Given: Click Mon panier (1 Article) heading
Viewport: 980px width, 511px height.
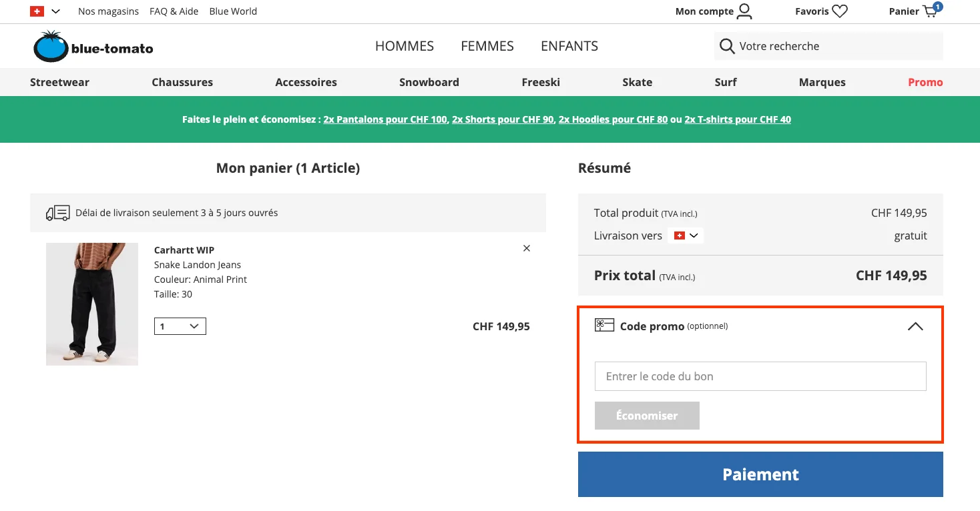Looking at the screenshot, I should tap(288, 168).
